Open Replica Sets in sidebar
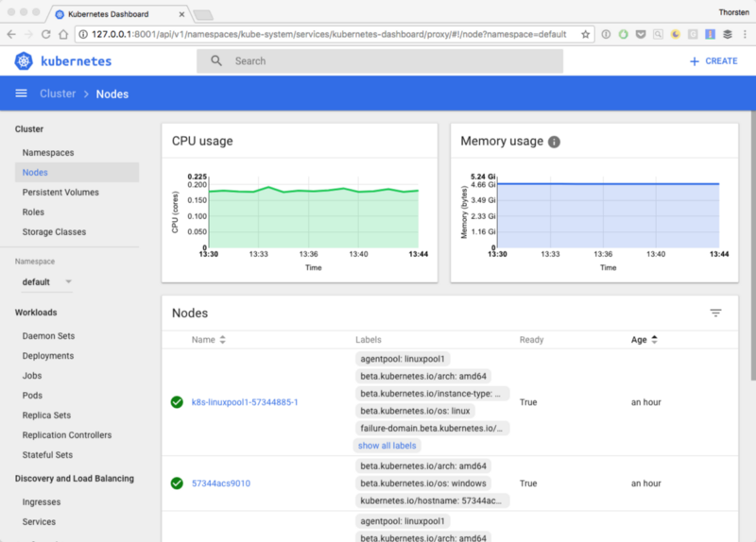 pos(46,415)
